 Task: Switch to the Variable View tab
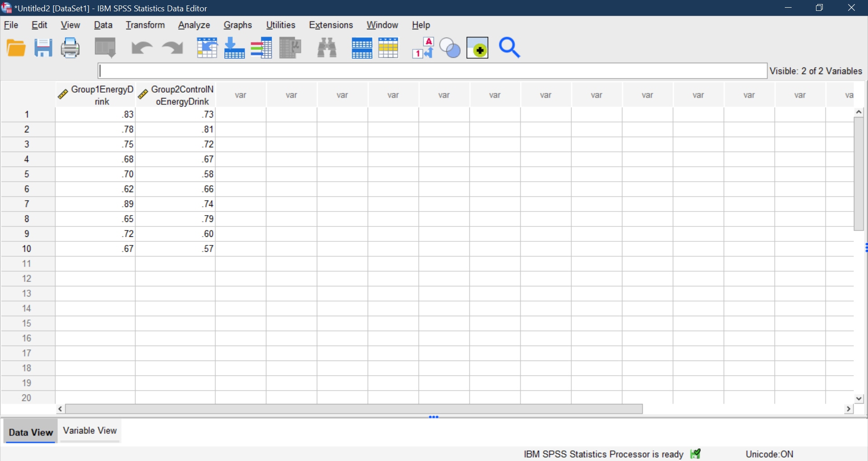[90, 431]
